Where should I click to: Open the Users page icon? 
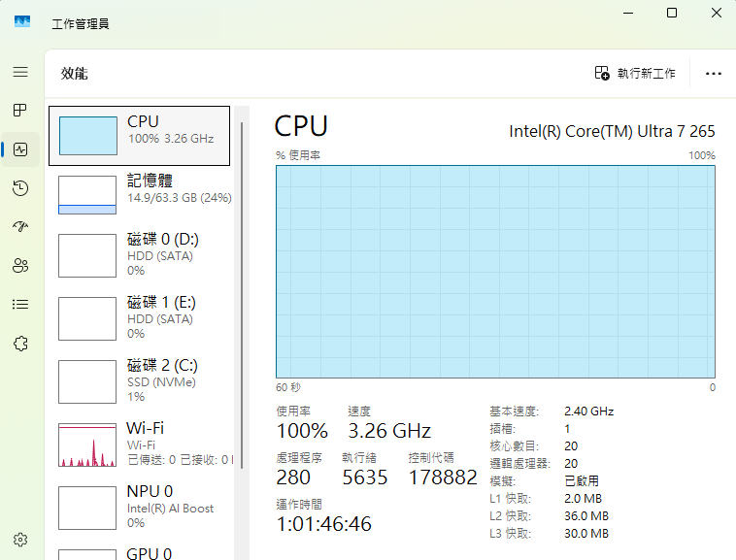(x=20, y=266)
